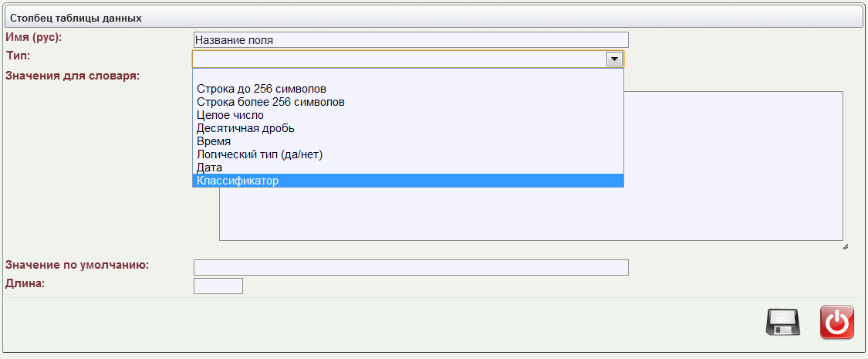Viewport: 868px width, 359px height.
Task: Collapse the Тип dropdown arrow
Action: 614,59
